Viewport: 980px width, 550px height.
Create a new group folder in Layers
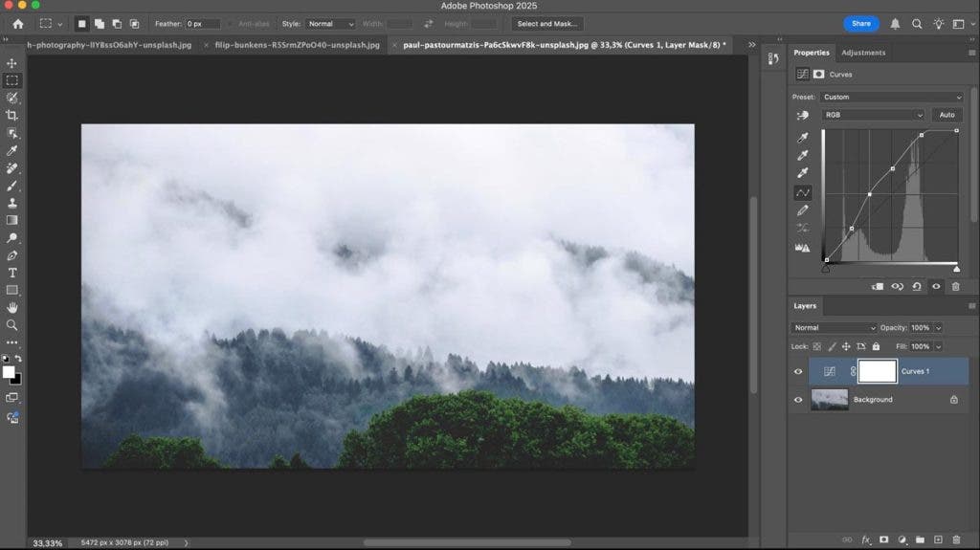coord(920,539)
